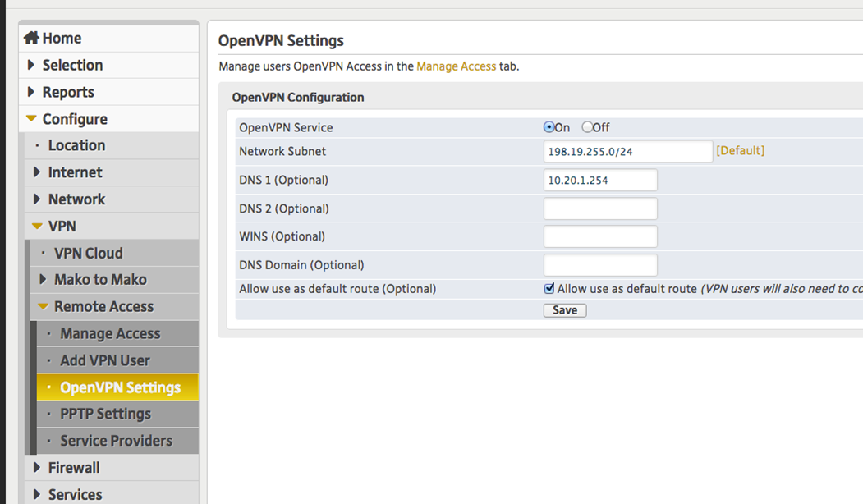Turn OpenVPN Service Off

pos(587,127)
